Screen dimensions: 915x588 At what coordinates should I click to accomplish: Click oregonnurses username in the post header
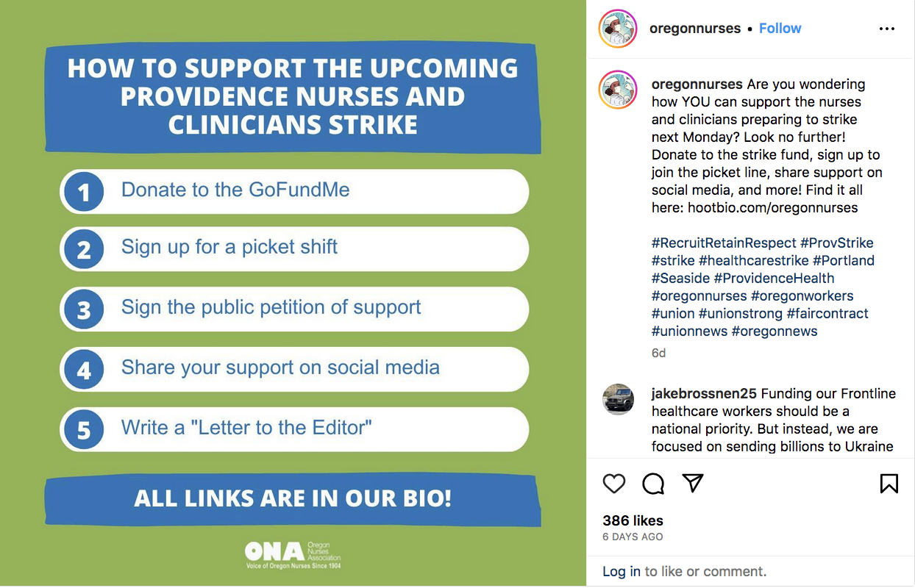(695, 29)
